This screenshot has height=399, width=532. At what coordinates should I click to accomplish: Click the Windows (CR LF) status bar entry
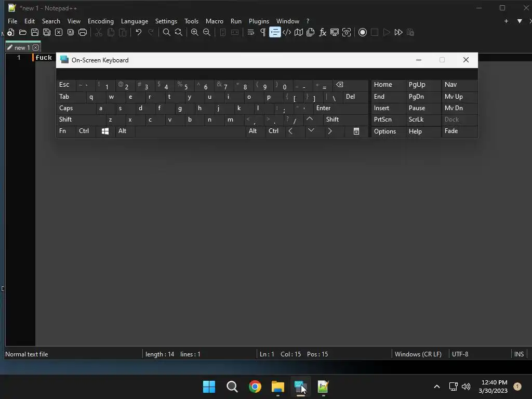pos(418,354)
